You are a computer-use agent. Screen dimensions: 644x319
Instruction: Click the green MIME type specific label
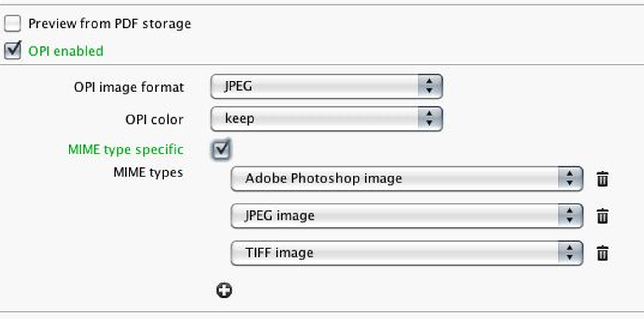point(126,149)
